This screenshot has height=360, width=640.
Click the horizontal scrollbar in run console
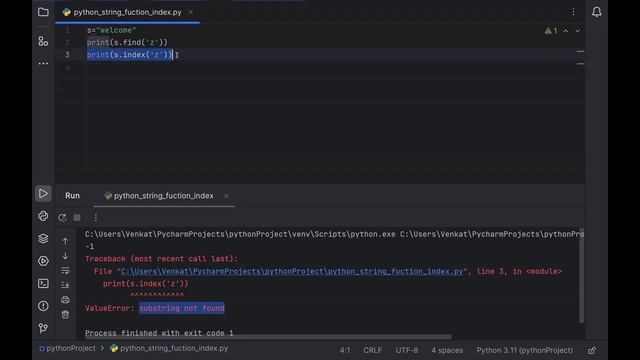[268, 337]
